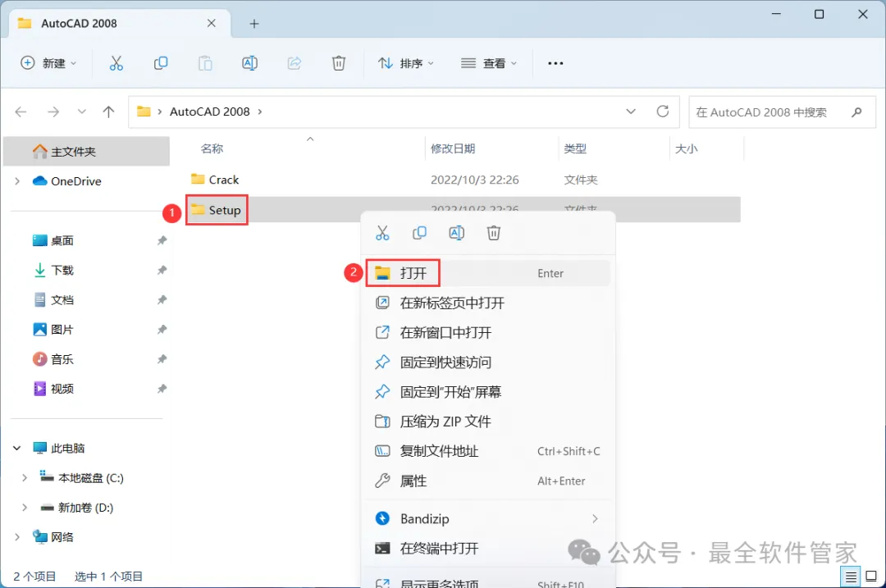Open the 新建 dropdown

point(48,63)
